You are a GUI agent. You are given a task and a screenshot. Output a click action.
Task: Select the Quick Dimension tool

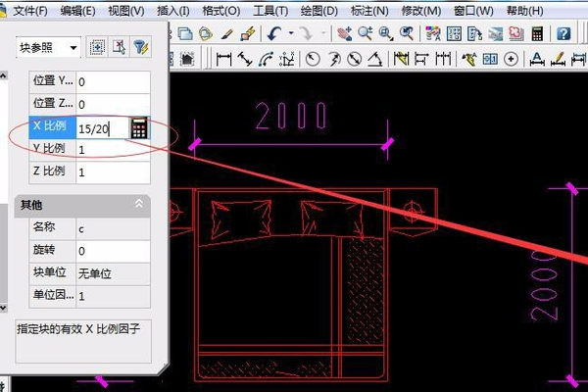(401, 59)
